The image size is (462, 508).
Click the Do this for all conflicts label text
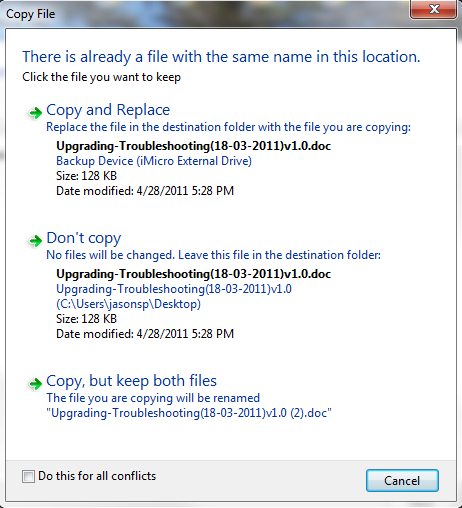point(97,476)
